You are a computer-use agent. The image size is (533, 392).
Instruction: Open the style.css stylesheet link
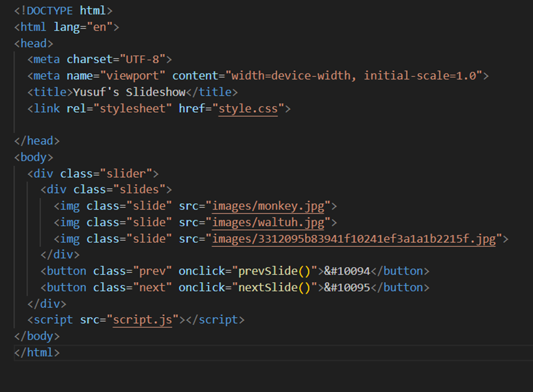(248, 108)
